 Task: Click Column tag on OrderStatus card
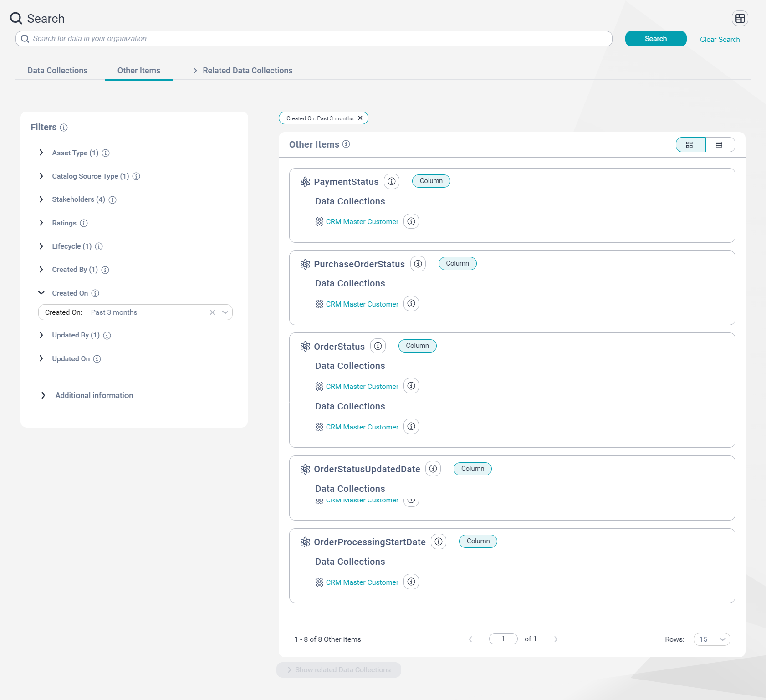[x=418, y=346]
